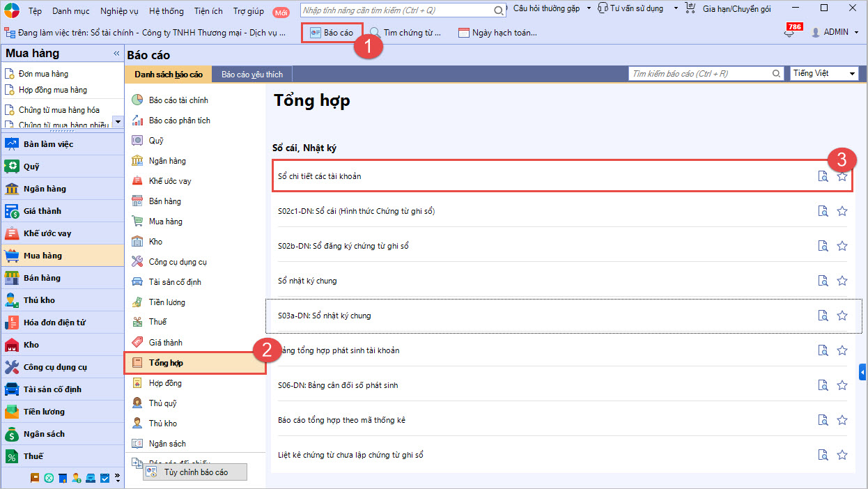Star Sổ chi tiết các tài khoản report
This screenshot has height=489, width=868.
click(x=842, y=176)
